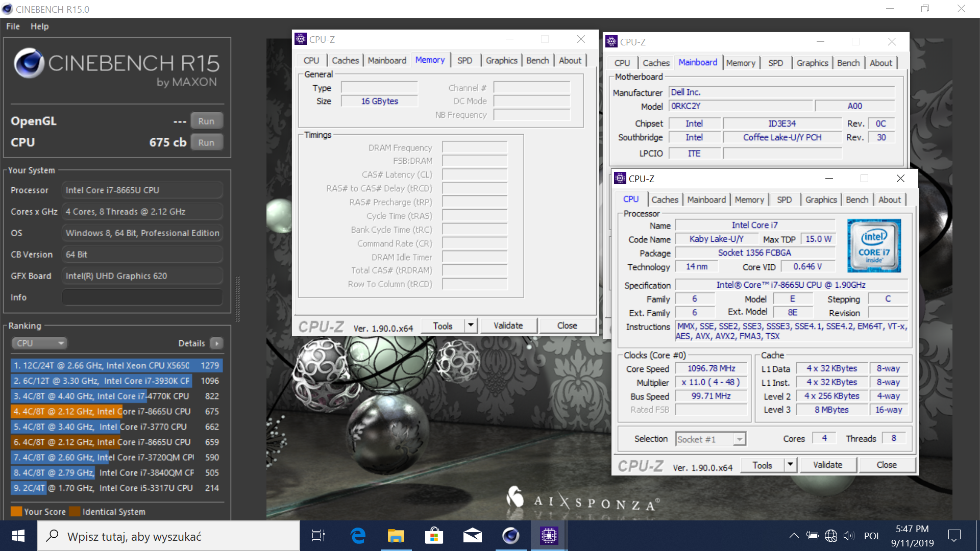Select ranking row i5-3317U
980x551 pixels.
point(116,488)
